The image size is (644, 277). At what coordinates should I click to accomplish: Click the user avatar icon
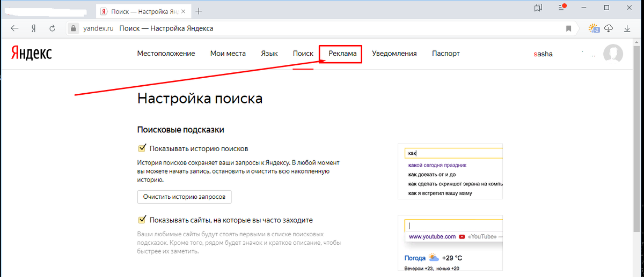coord(613,54)
